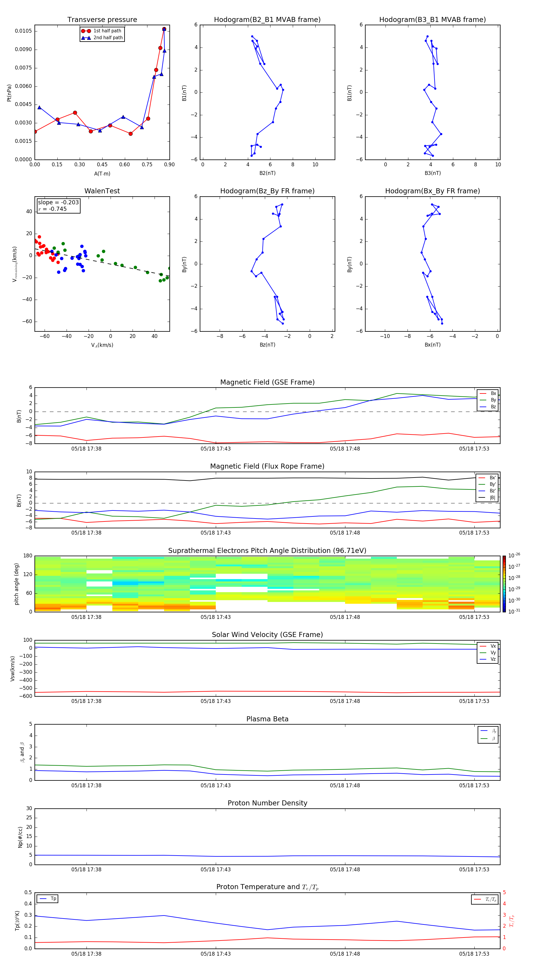Click '05/18 17:43' tick under GSE field plot
This screenshot has height=980, width=535.
[x=215, y=448]
